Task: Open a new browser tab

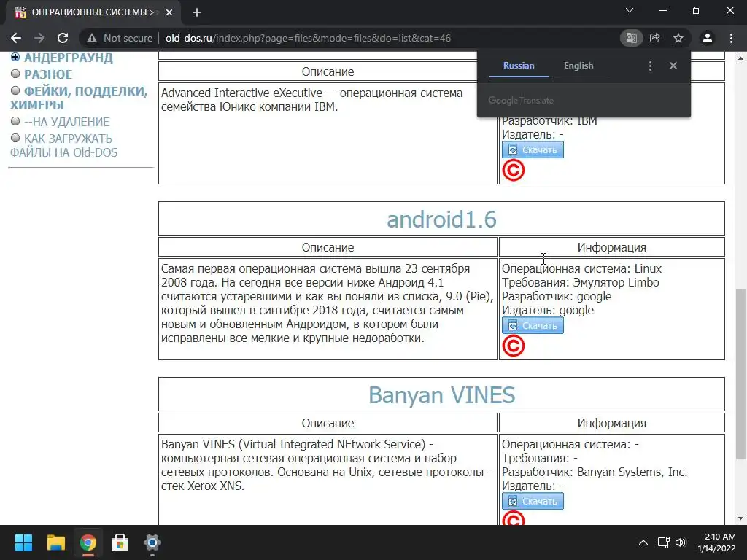Action: (x=197, y=12)
